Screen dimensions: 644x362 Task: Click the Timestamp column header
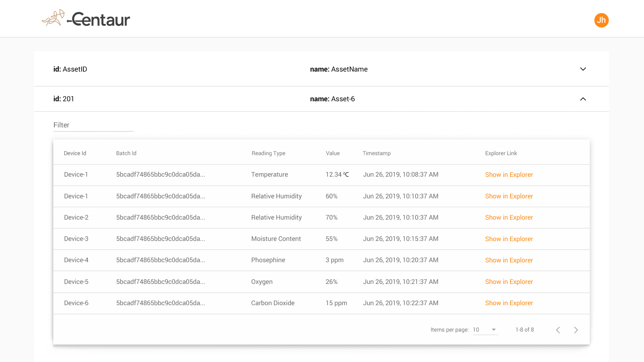[376, 153]
